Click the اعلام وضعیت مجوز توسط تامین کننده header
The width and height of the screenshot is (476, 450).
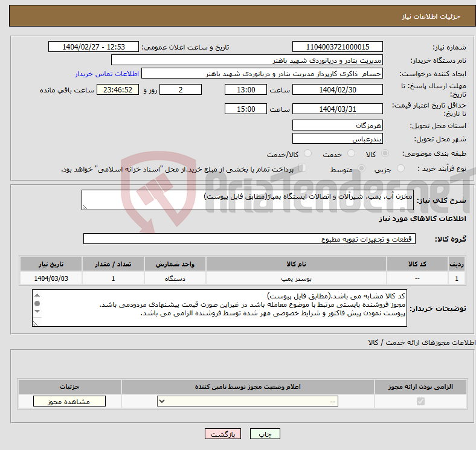click(248, 387)
